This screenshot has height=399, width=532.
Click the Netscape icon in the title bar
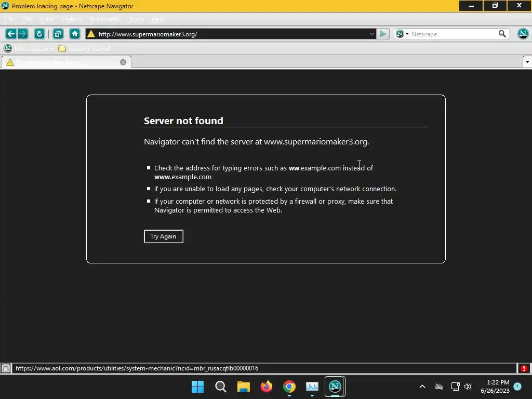point(5,6)
